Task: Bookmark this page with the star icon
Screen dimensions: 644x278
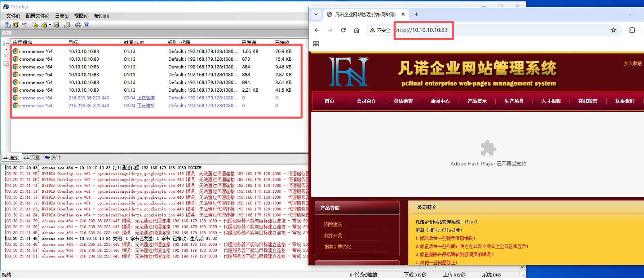Action: pyautogui.click(x=613, y=30)
